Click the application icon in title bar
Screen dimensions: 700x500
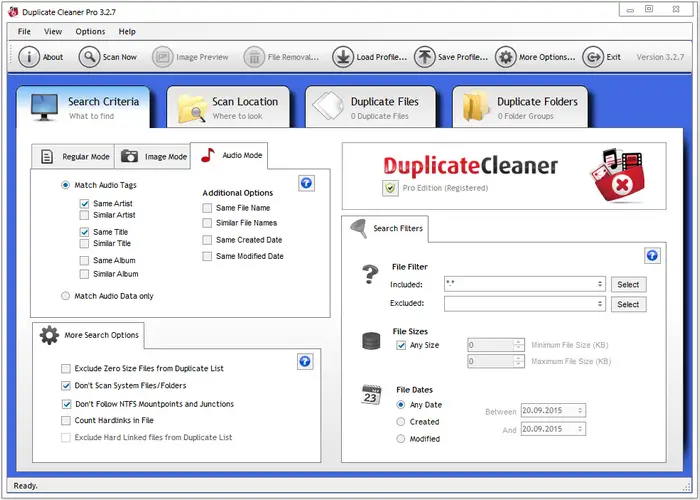point(13,12)
